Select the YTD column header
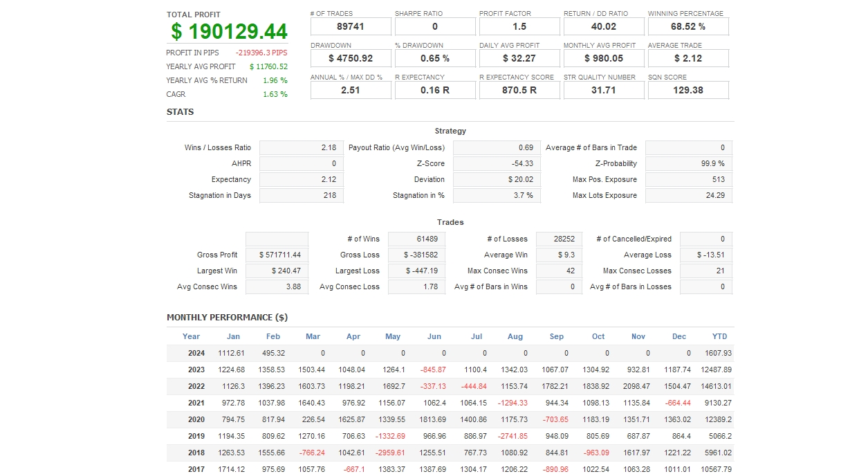Viewport: 868px width, 474px height. click(x=720, y=336)
